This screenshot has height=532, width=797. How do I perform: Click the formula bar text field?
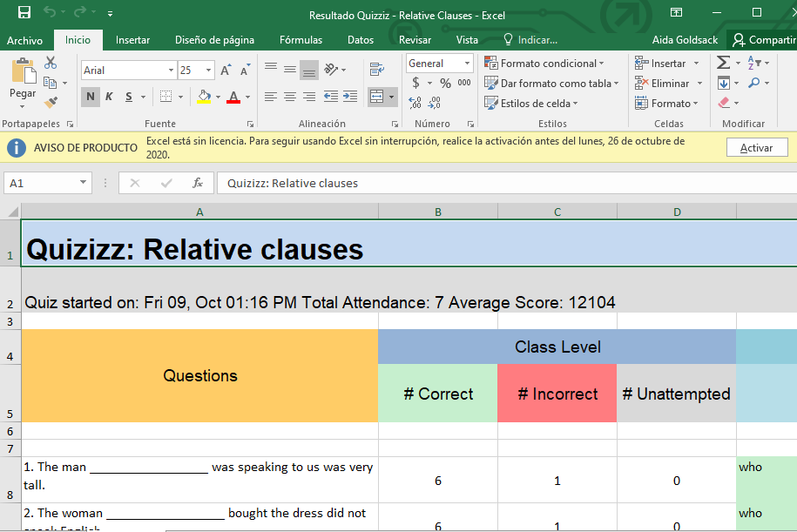tap(507, 183)
